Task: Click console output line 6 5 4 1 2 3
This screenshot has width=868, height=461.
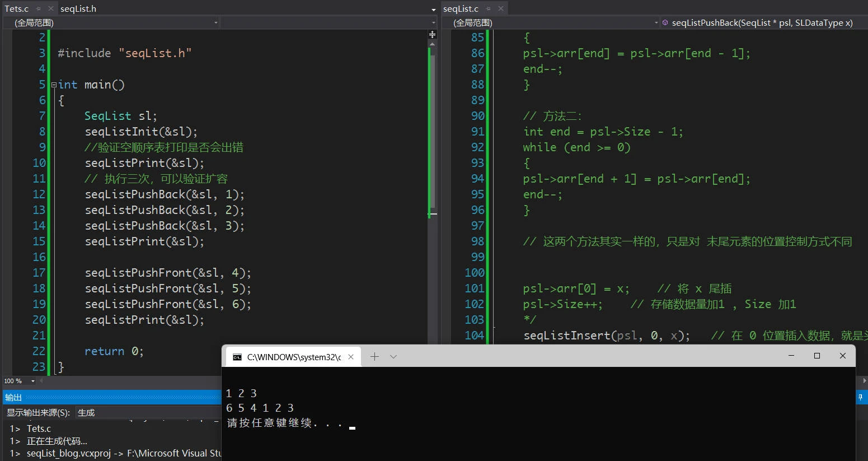Action: coord(260,408)
